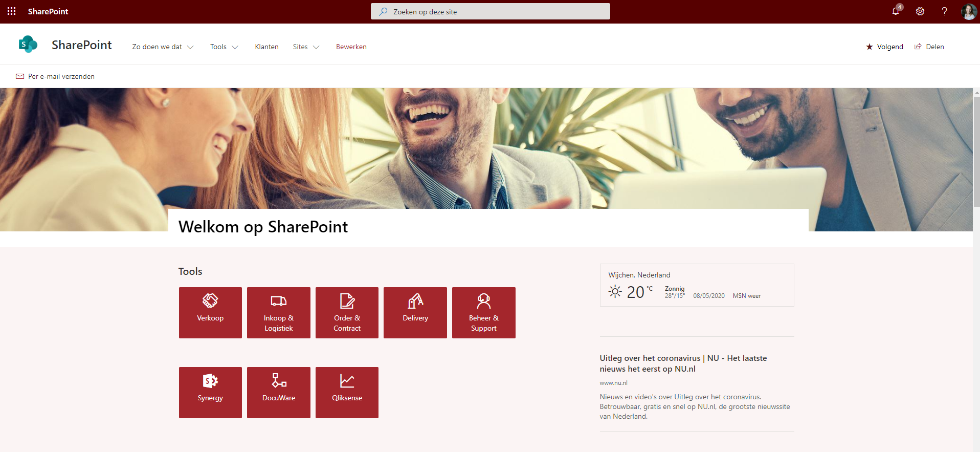
Task: Open the Inkoop & Logistiek tile
Action: tap(279, 312)
